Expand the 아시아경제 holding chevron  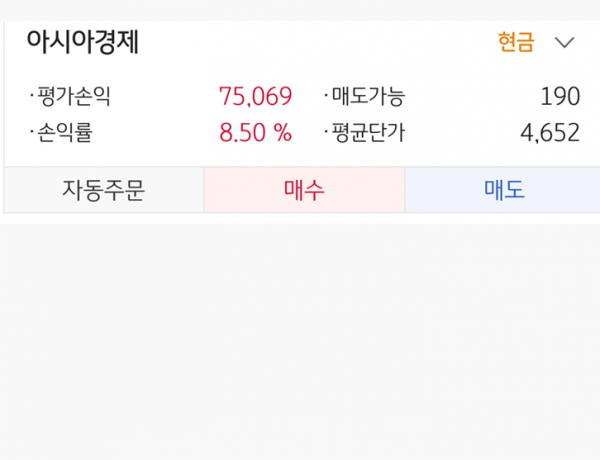coord(564,43)
